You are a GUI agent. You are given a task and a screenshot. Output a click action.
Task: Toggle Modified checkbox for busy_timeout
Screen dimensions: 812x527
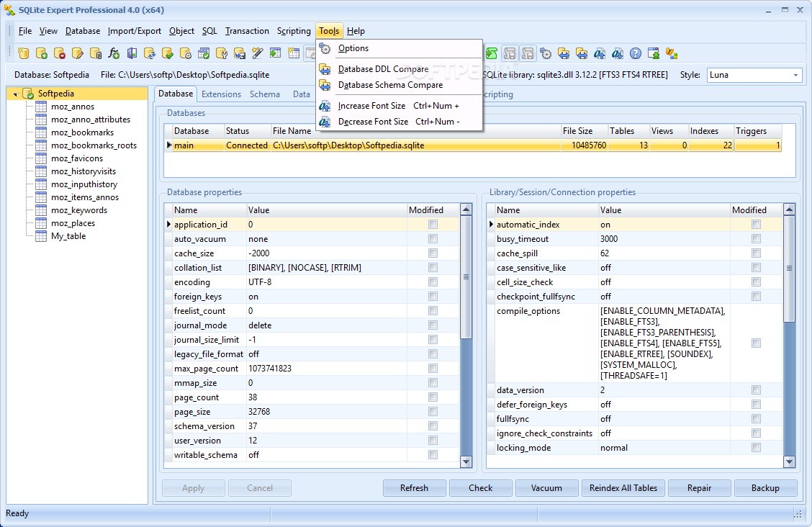coord(756,239)
